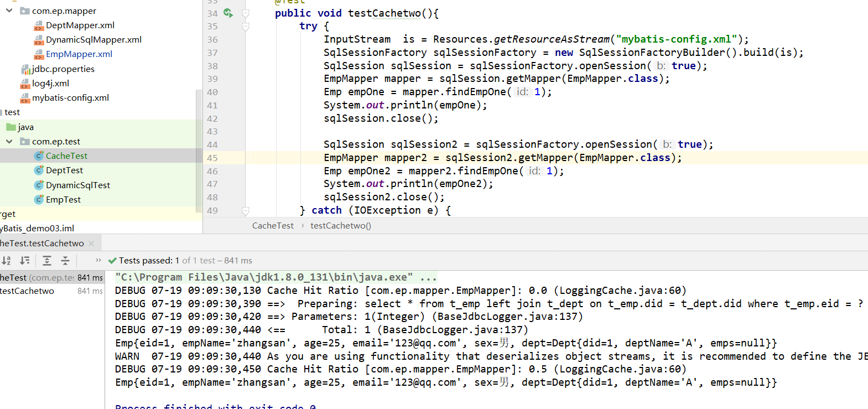
Task: Click the com.ep.mapper package folder icon
Action: pyautogui.click(x=25, y=11)
